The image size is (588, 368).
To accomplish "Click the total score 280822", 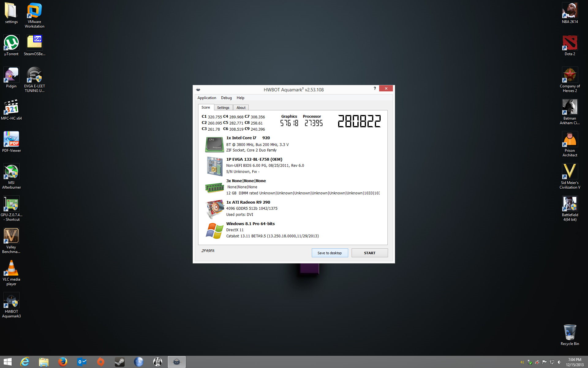I will point(359,121).
